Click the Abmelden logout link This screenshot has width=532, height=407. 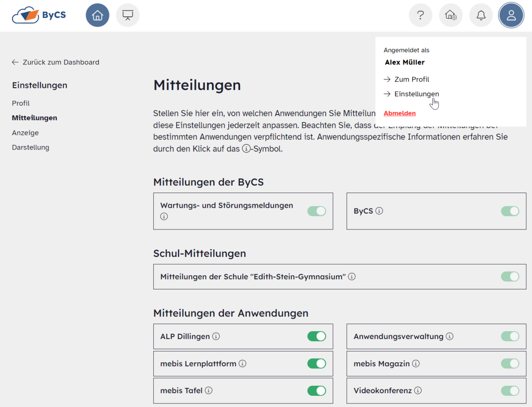click(399, 113)
